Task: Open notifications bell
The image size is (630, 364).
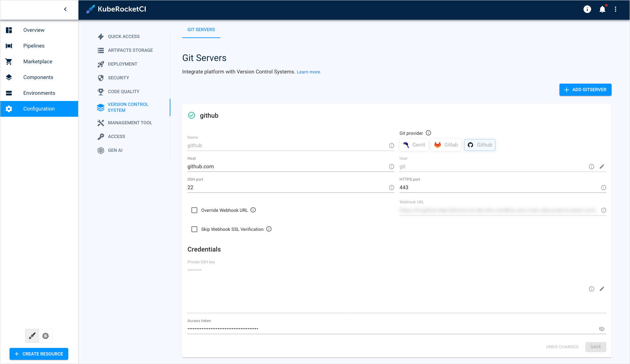Action: [x=602, y=10]
